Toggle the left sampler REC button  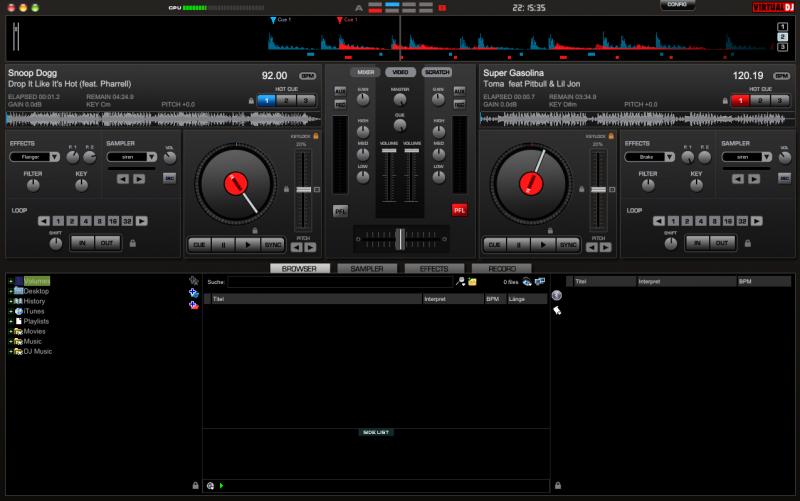tap(169, 178)
